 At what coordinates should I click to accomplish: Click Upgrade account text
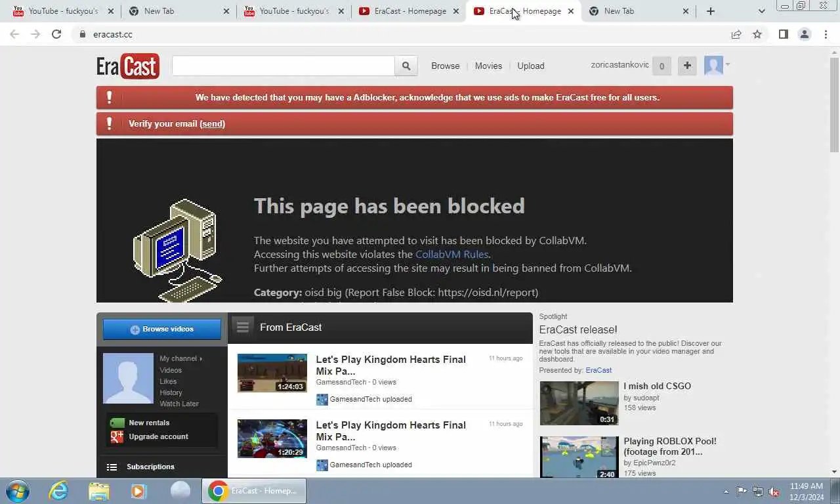[158, 436]
